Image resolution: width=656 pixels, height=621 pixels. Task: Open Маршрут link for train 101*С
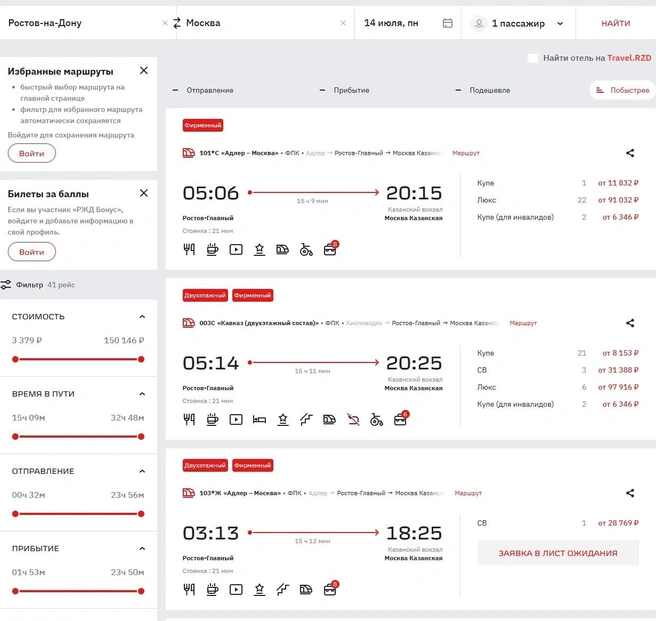(x=466, y=153)
